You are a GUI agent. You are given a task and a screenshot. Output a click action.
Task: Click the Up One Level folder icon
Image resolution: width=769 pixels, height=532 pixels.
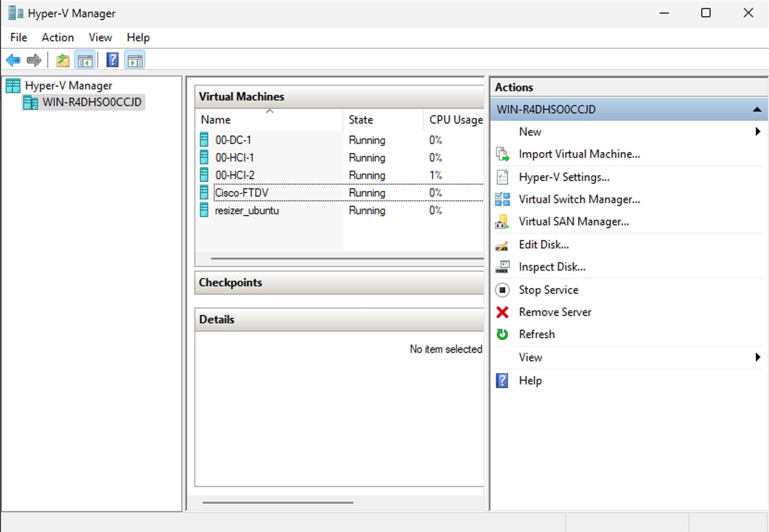pos(62,60)
